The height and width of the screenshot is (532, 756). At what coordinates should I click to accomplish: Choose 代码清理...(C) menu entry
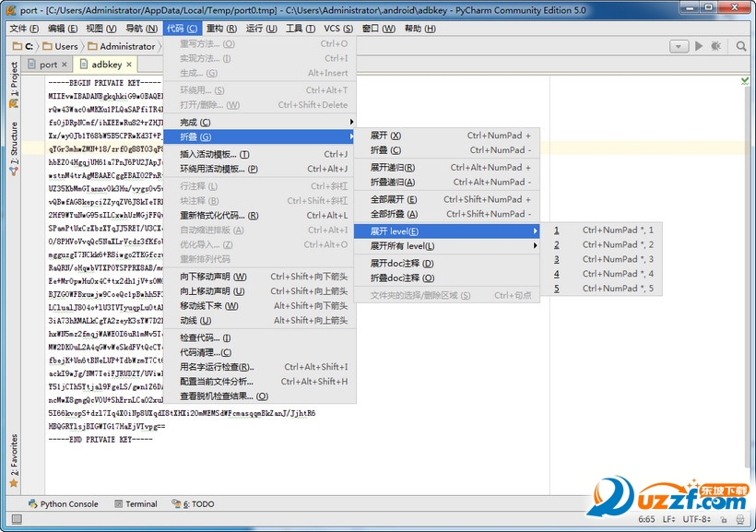(260, 352)
